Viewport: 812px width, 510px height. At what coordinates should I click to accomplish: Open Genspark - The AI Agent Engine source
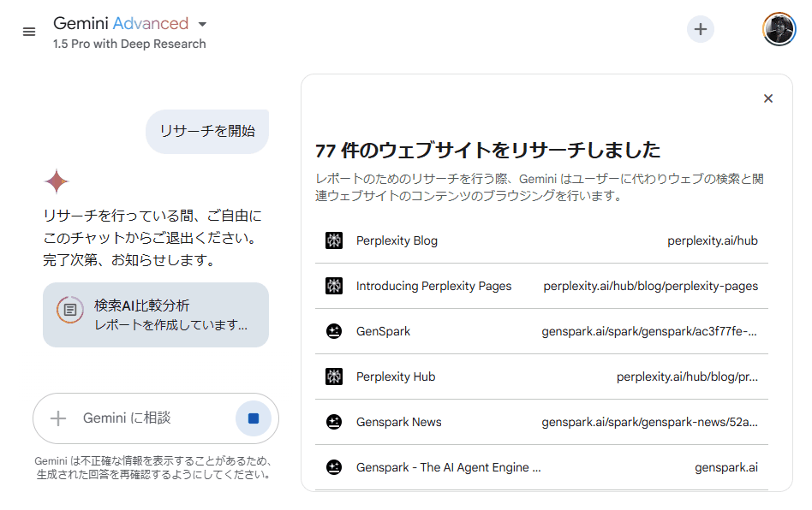click(x=541, y=467)
